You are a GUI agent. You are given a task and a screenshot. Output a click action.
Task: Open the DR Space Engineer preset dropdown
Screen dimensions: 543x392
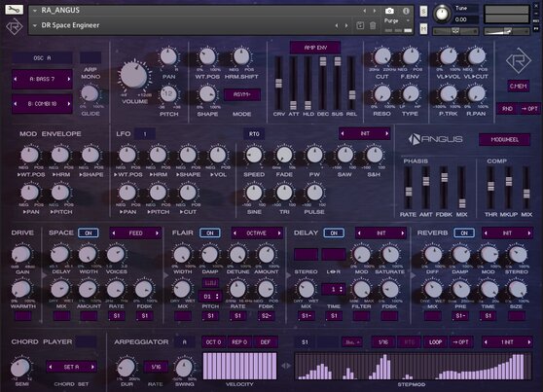coord(35,25)
